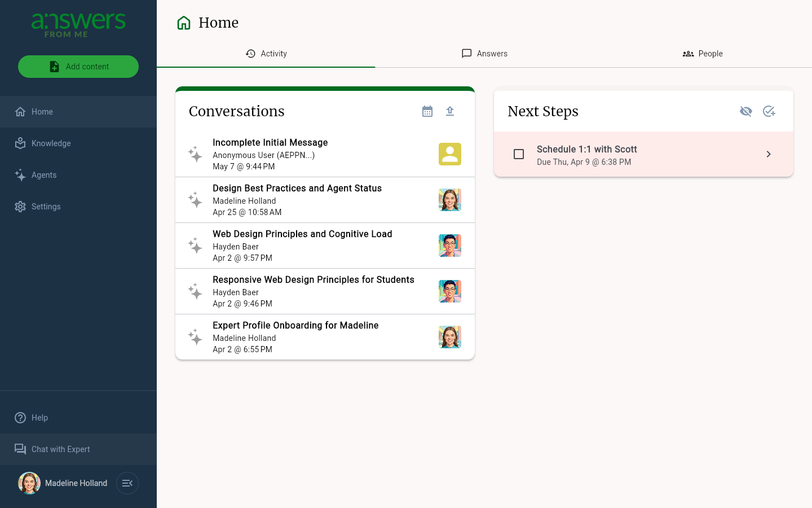Open the Help page
This screenshot has height=508, width=812.
[78, 418]
